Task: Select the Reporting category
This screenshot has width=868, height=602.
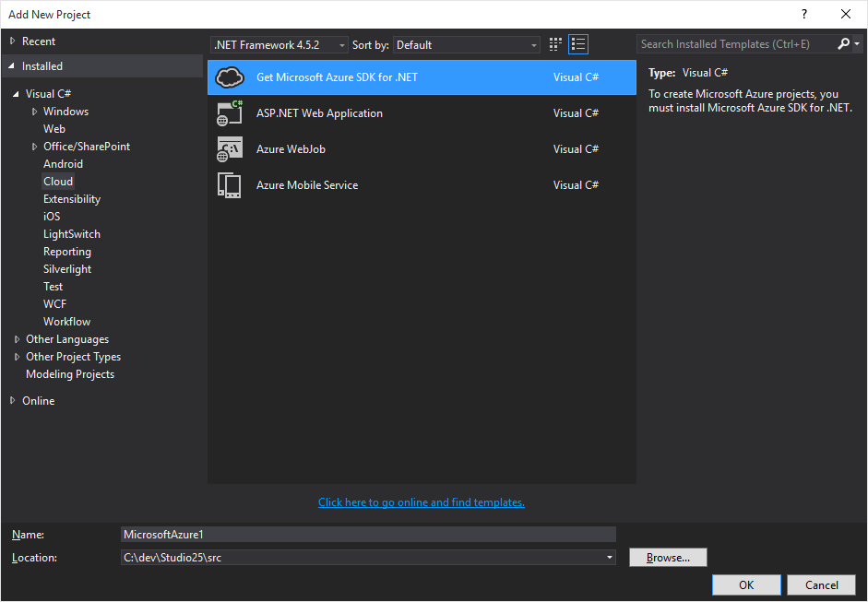Action: coord(67,252)
